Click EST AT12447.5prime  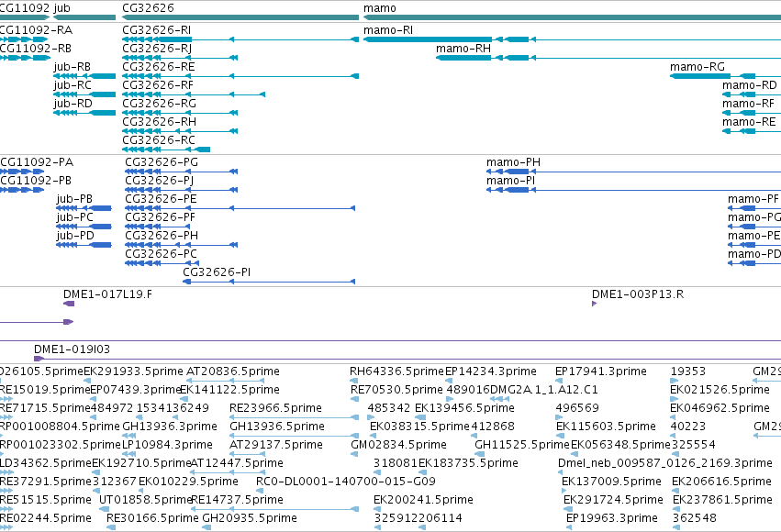tap(237, 464)
